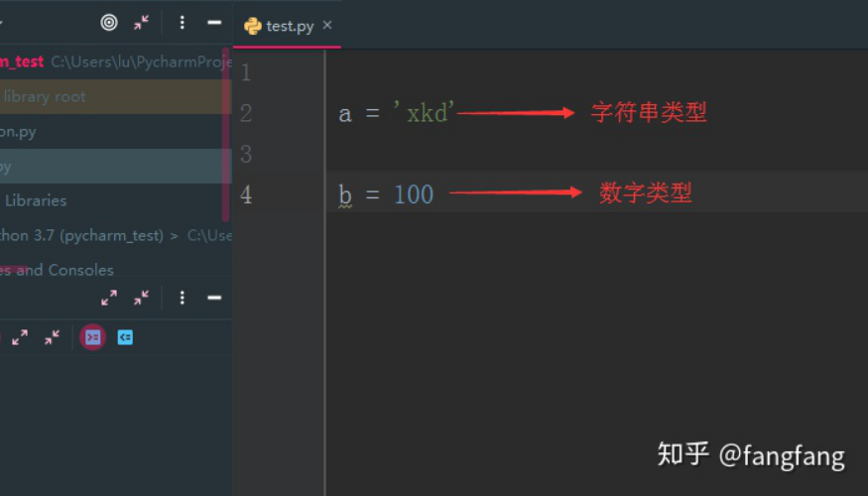Image resolution: width=868 pixels, height=496 pixels.
Task: Switch to the test.py editor tab
Action: (289, 26)
